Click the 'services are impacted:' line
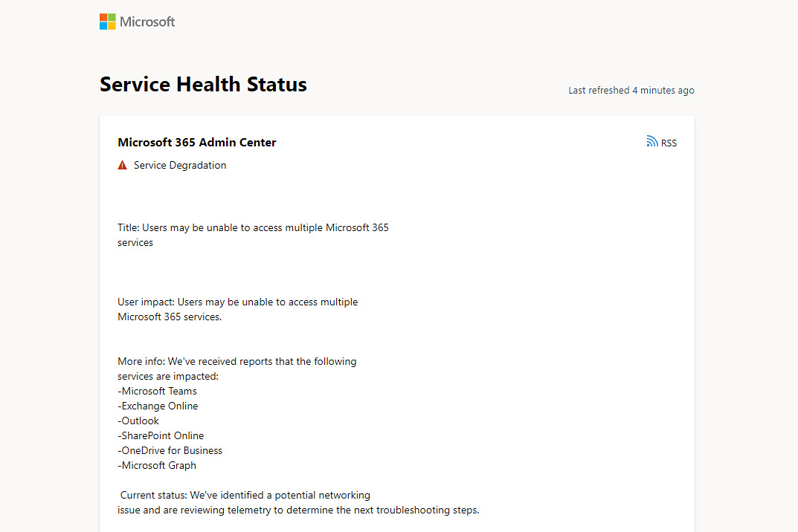The height and width of the screenshot is (532, 798). (168, 377)
